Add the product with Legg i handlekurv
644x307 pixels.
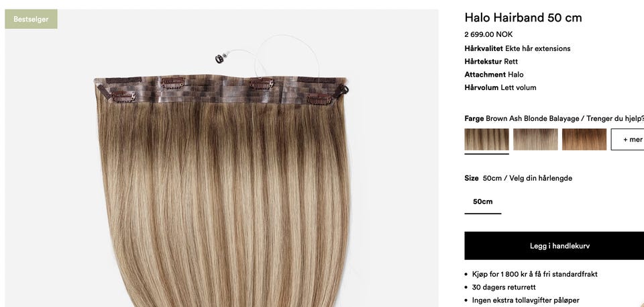(x=554, y=246)
